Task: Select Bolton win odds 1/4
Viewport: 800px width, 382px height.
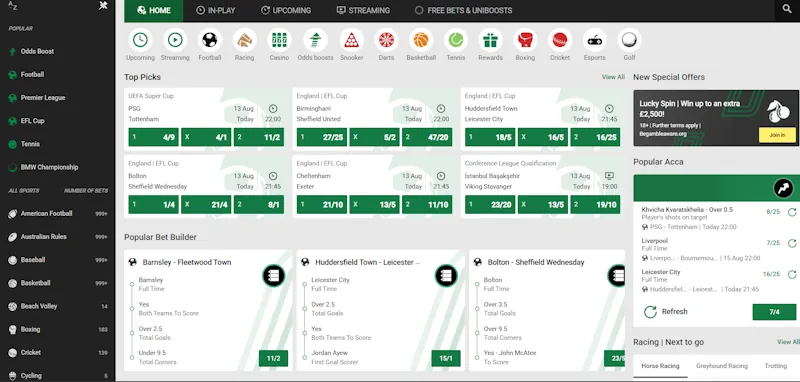Action: (154, 205)
